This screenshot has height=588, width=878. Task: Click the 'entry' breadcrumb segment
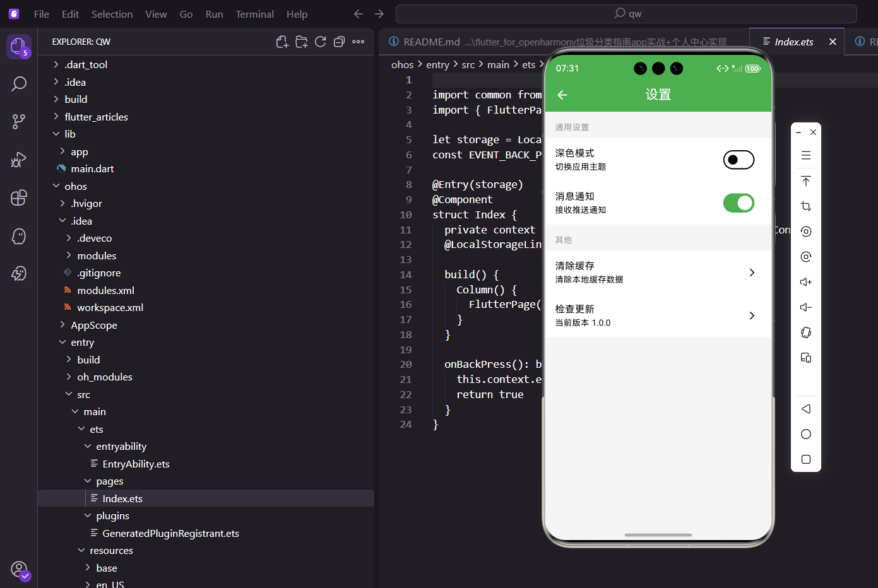(x=437, y=64)
